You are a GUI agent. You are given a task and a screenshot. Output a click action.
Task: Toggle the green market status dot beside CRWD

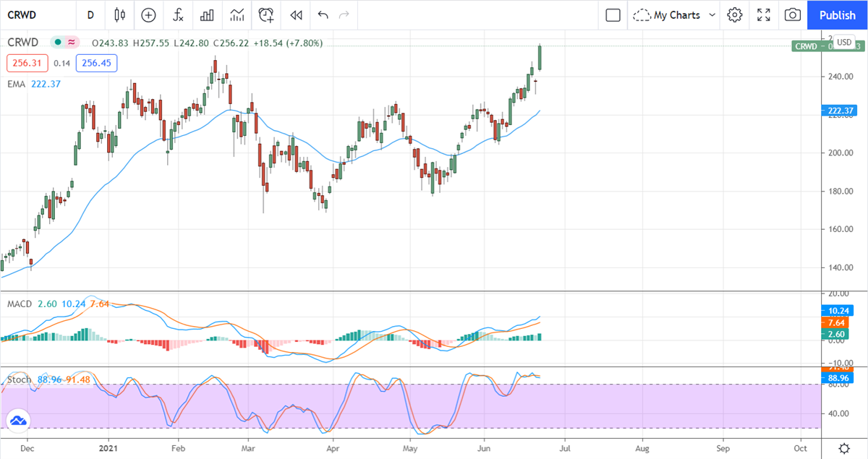coord(56,43)
